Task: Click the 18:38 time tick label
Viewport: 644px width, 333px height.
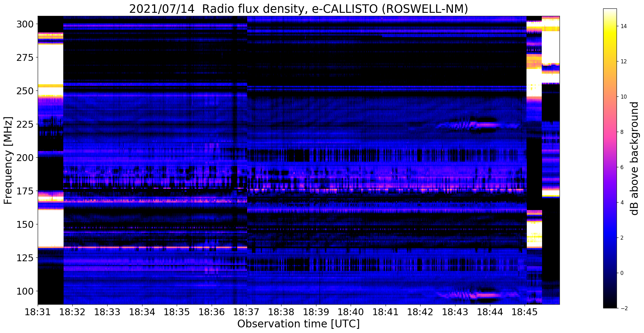Action: point(281,312)
